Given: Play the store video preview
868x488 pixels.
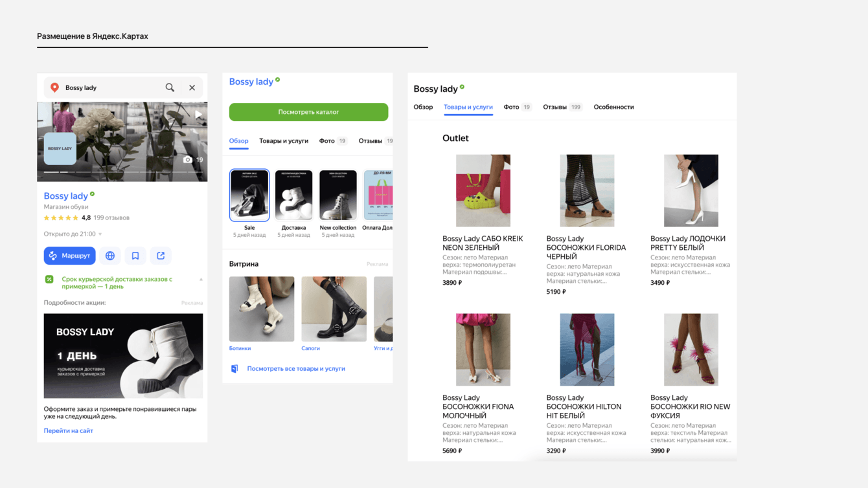Looking at the screenshot, I should coord(198,115).
